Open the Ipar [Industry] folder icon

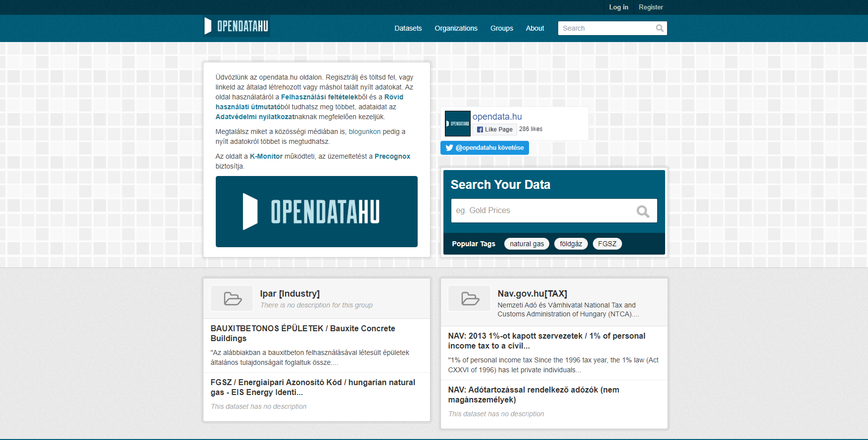point(232,299)
